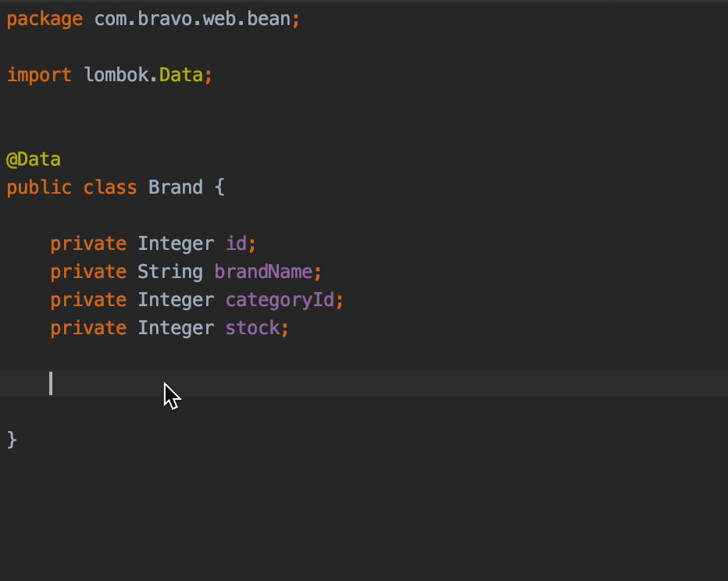Viewport: 728px width, 581px height.
Task: Click 'private' on the id field line
Action: [x=88, y=244]
